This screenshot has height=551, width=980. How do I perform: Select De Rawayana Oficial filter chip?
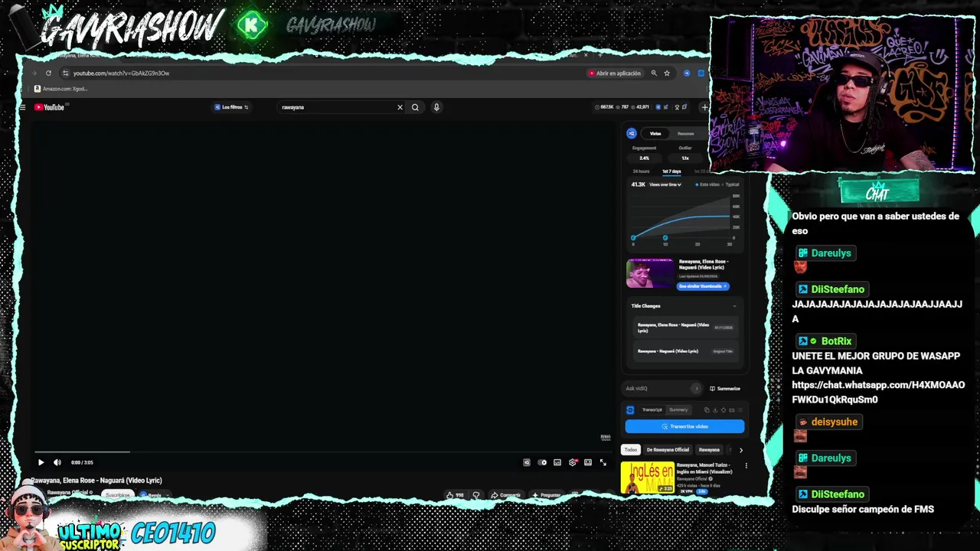[x=668, y=450]
